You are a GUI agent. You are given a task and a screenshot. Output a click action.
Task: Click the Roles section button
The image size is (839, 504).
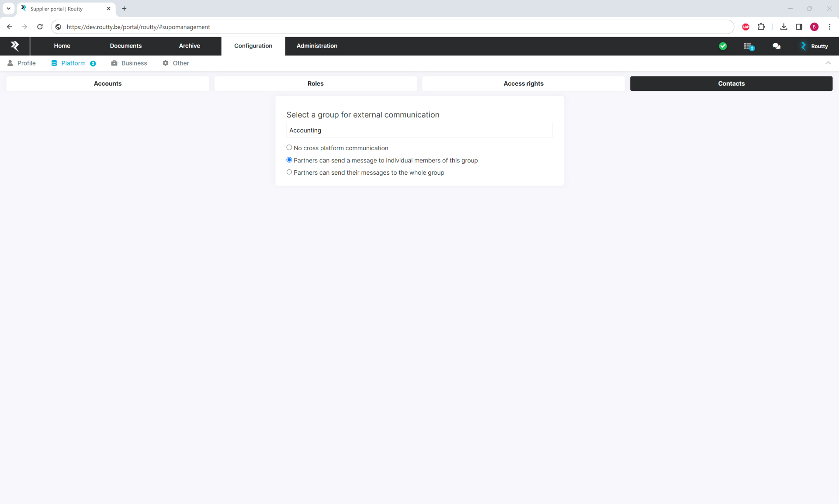point(315,83)
